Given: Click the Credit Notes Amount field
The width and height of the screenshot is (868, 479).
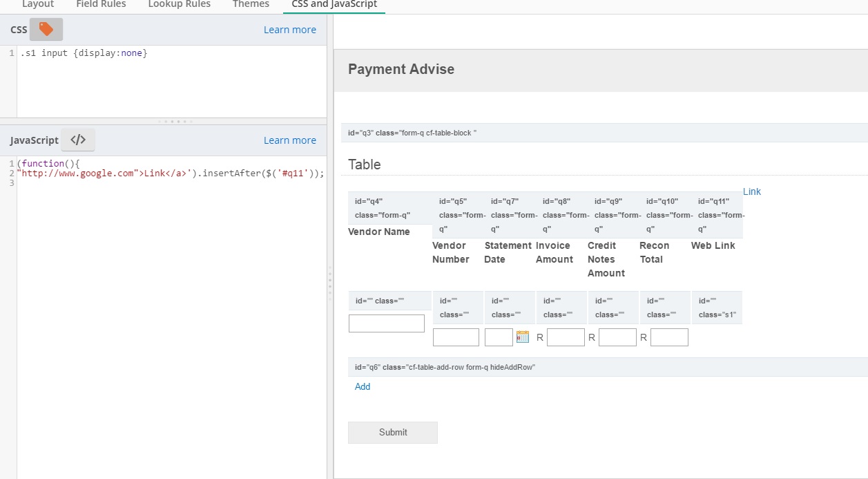Looking at the screenshot, I should 617,337.
